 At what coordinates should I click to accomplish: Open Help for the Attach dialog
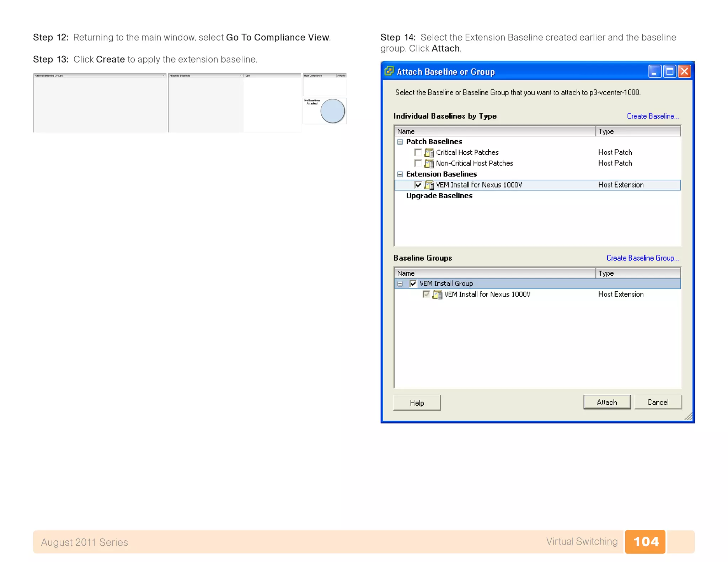[x=417, y=402]
